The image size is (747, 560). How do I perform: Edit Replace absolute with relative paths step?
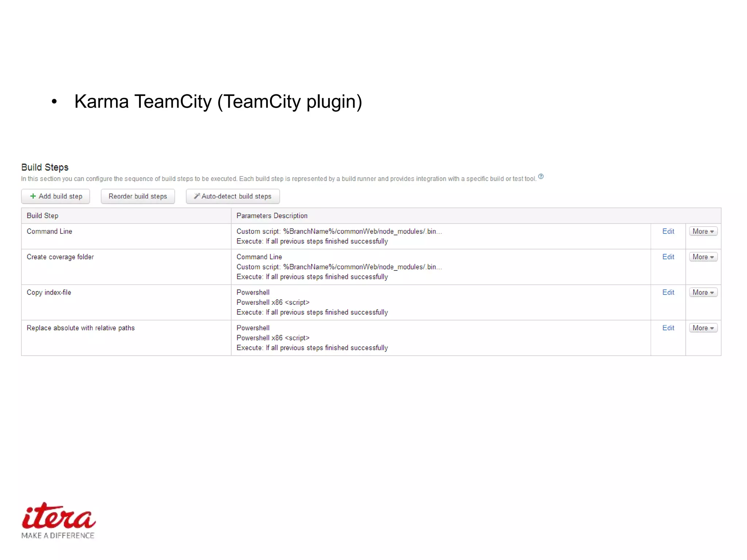(x=668, y=328)
